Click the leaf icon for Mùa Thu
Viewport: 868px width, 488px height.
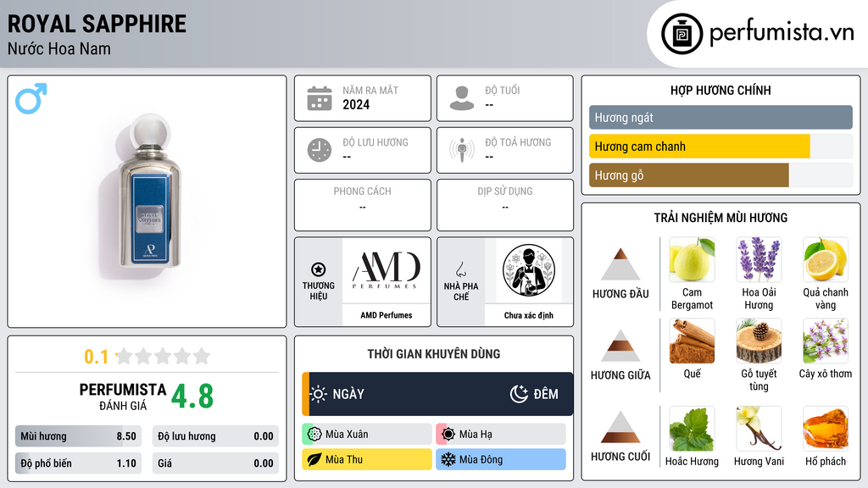point(314,459)
